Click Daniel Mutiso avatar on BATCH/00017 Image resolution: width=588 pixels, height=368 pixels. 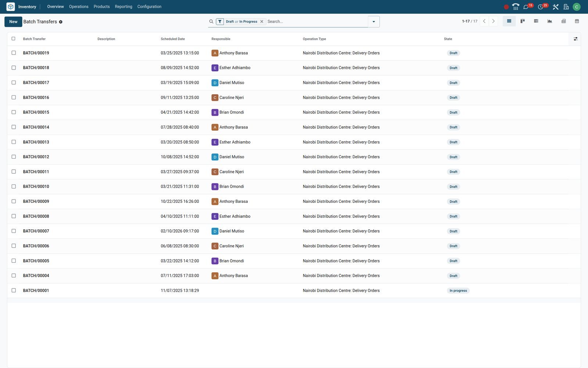215,83
